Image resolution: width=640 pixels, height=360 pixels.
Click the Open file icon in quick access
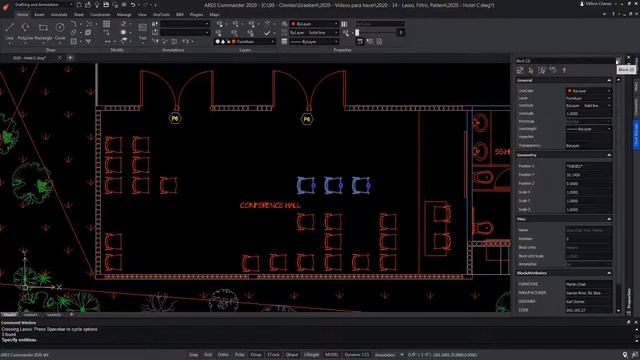(x=88, y=5)
